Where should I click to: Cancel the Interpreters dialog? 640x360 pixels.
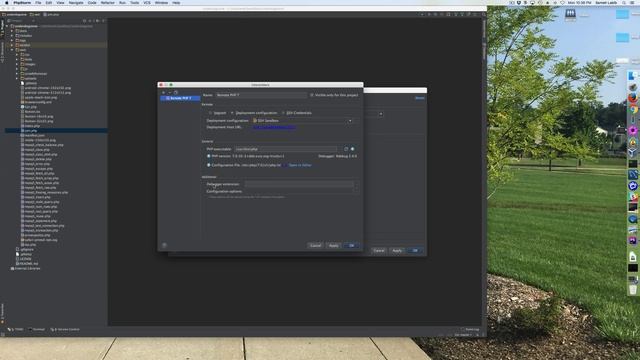(x=316, y=246)
